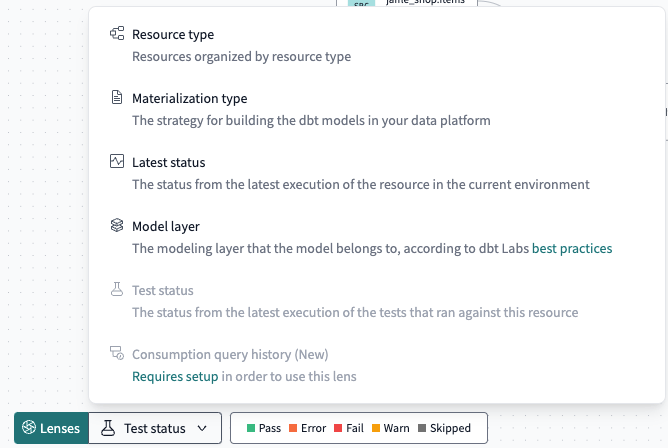Image resolution: width=668 pixels, height=448 pixels.
Task: Open the Test status lens dropdown
Action: (x=155, y=428)
